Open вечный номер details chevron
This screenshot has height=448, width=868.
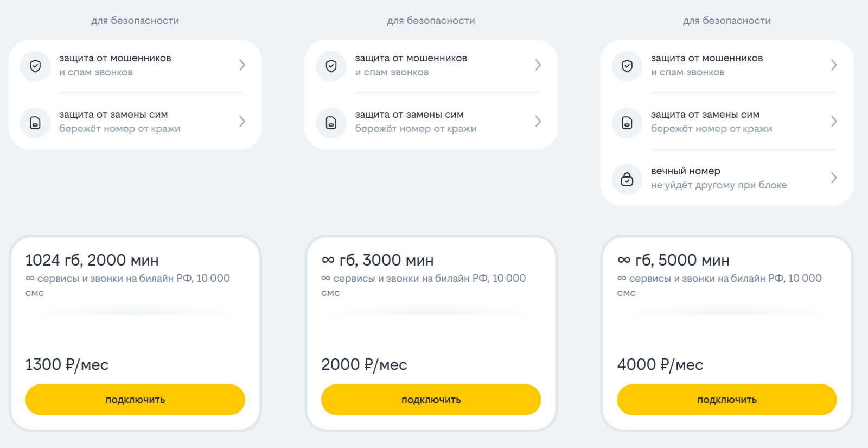point(834,178)
